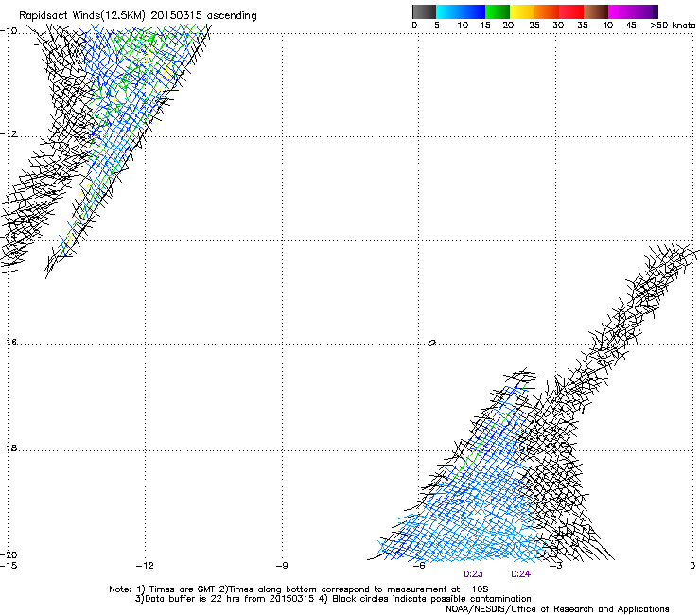This screenshot has width=700, height=615.
Task: Pick the brown 35-40 knots legend swatch
Action: [596, 11]
